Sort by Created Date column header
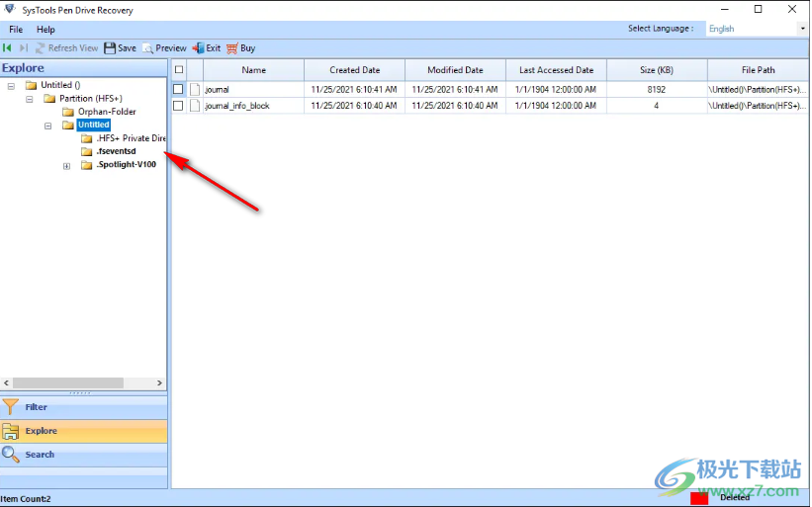812x507 pixels. (x=355, y=70)
